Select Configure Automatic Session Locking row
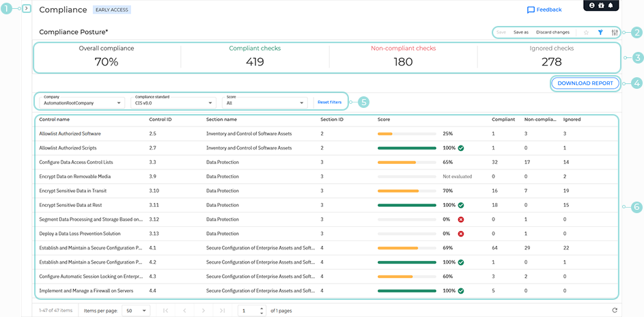 (326, 276)
